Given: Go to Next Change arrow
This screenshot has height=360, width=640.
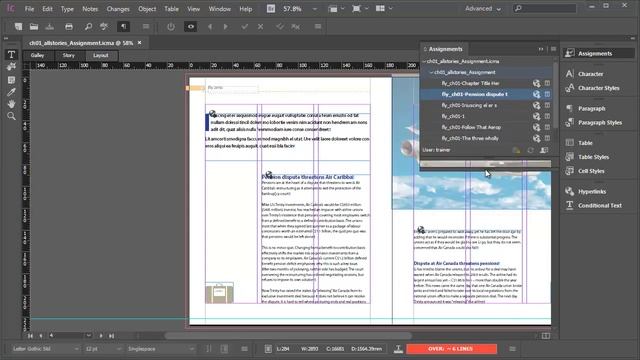Looking at the screenshot, I should click(225, 27).
